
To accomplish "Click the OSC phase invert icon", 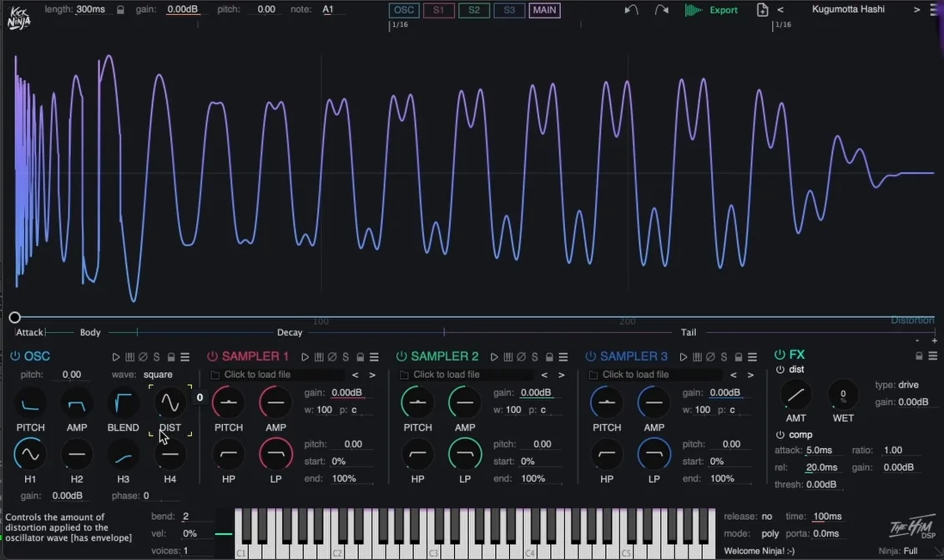I will click(143, 357).
